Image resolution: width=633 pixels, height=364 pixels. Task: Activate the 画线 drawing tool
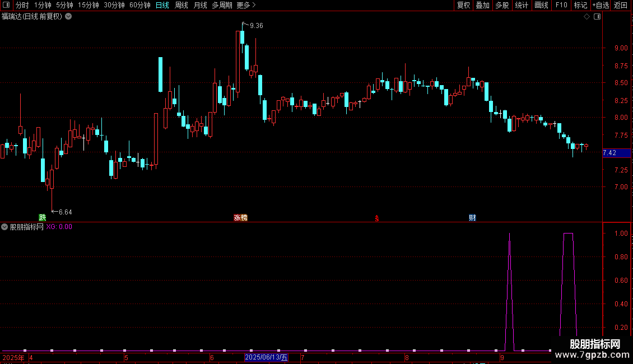(541, 5)
